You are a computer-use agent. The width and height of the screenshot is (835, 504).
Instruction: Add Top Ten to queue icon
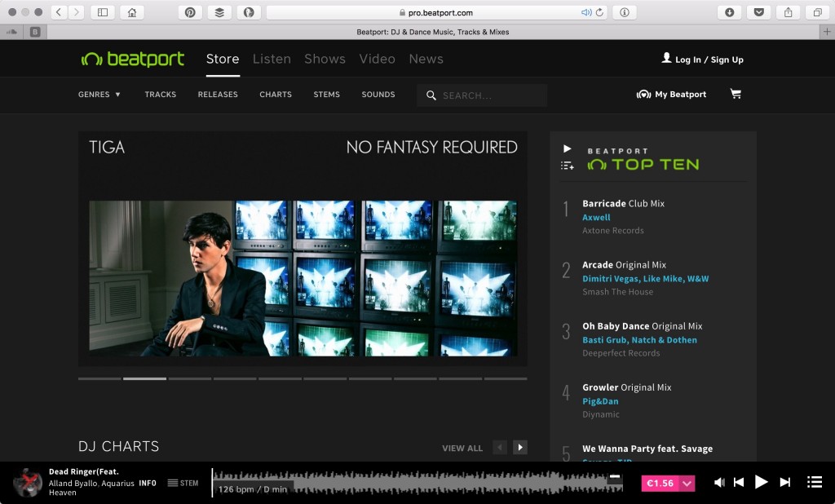coord(568,166)
